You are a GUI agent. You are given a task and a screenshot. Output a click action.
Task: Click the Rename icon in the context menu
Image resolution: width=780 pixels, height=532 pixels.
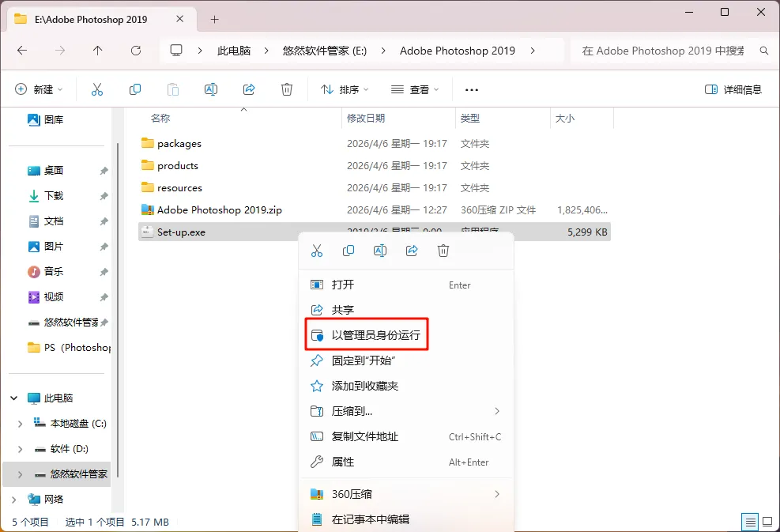pyautogui.click(x=380, y=251)
